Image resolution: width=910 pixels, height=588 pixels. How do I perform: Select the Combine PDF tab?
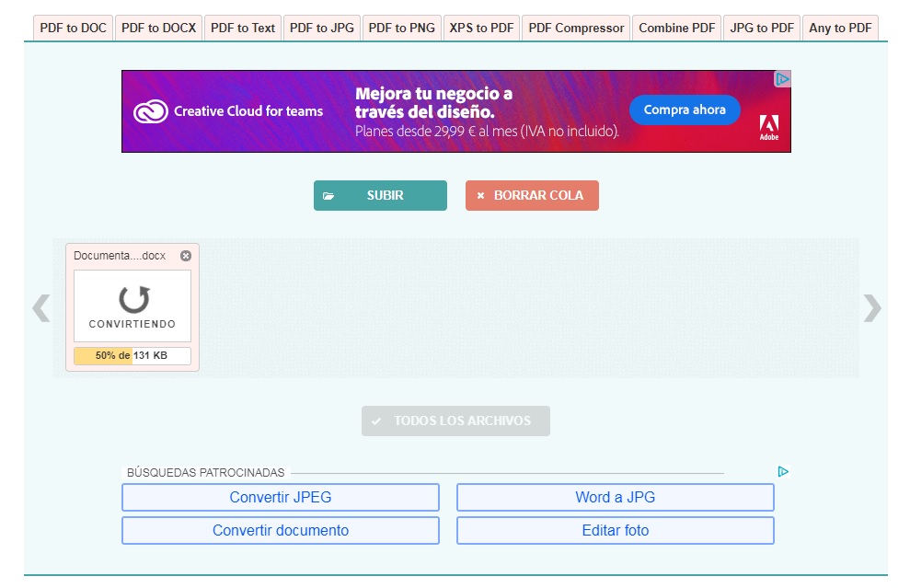point(676,28)
